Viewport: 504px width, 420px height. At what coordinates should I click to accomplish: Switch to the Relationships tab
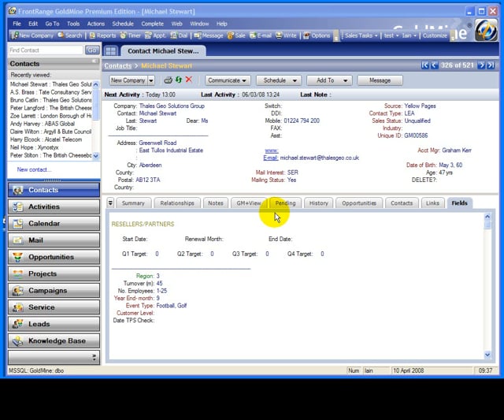[177, 203]
